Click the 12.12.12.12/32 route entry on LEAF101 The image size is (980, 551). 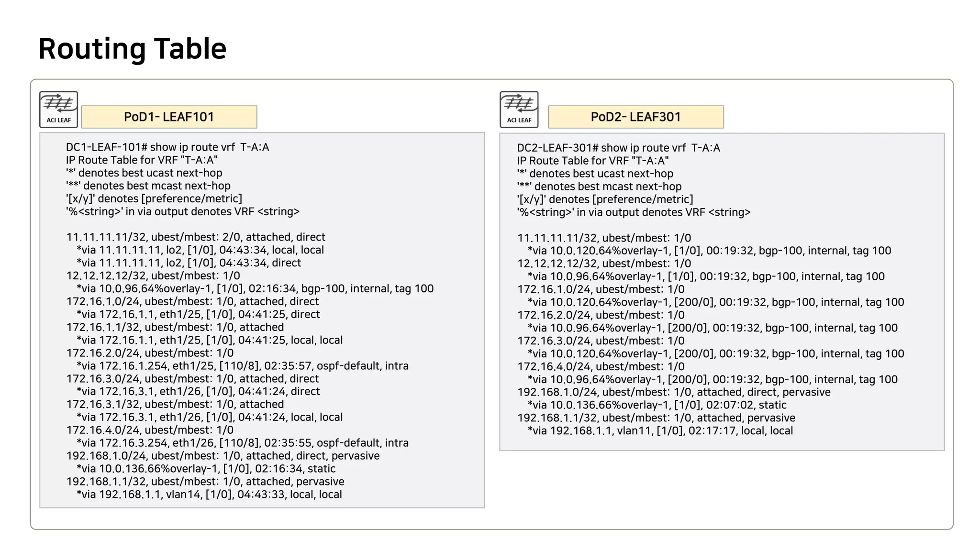[x=153, y=275]
